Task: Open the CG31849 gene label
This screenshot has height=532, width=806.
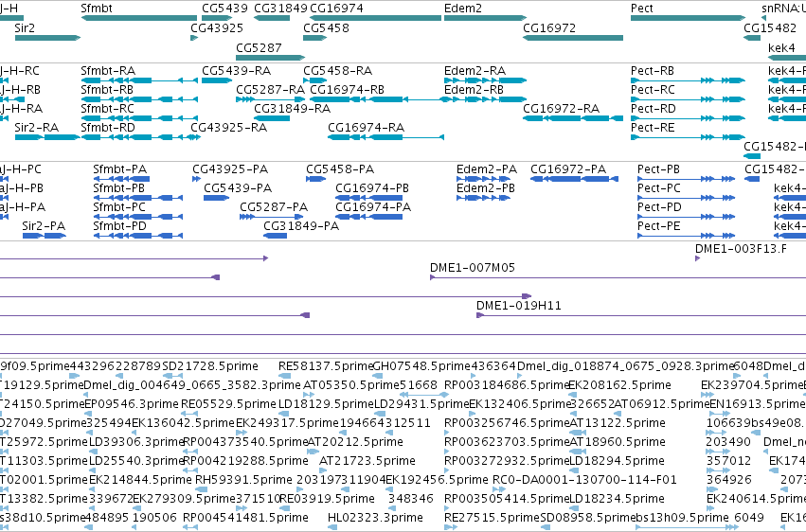Action: pos(280,9)
